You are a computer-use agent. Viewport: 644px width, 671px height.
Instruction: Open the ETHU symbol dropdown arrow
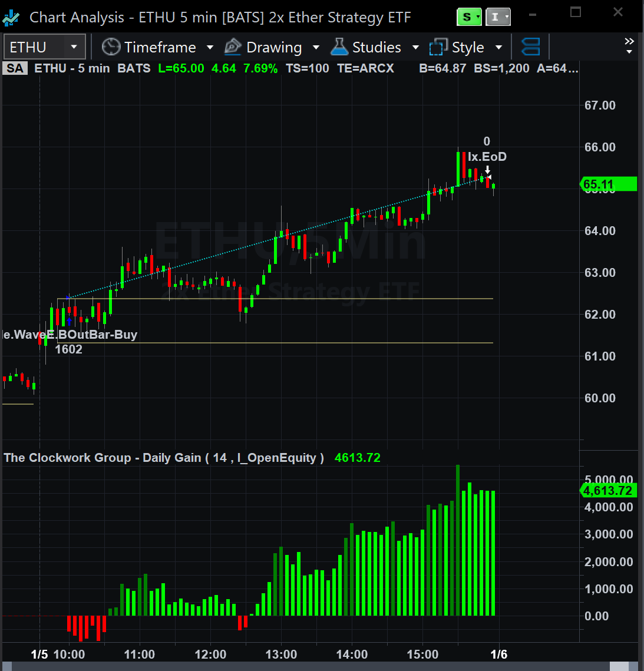(x=74, y=47)
